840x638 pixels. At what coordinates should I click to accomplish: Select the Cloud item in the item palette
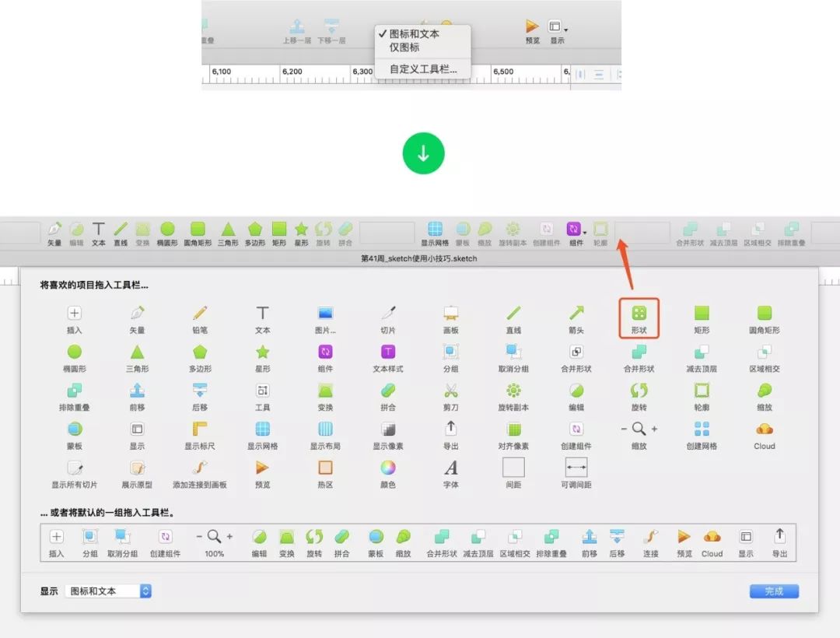(764, 436)
